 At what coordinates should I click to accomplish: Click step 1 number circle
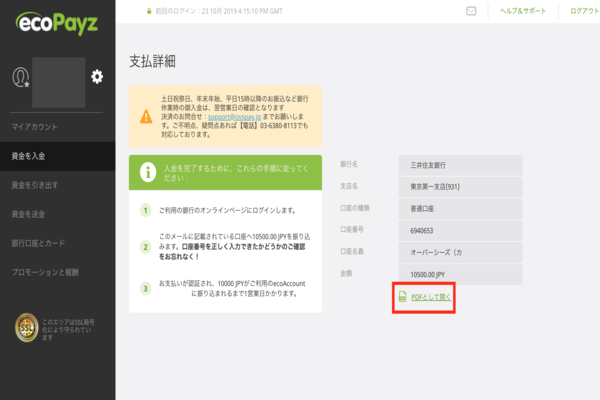[x=145, y=210]
